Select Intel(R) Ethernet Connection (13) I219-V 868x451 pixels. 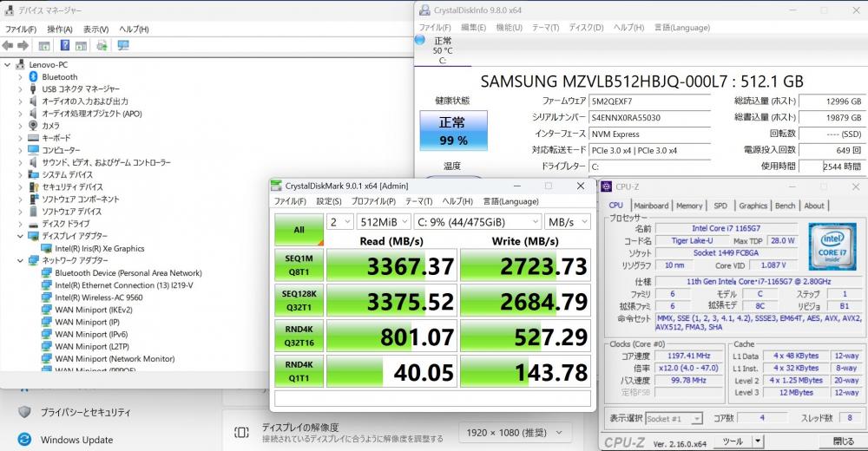tap(124, 285)
